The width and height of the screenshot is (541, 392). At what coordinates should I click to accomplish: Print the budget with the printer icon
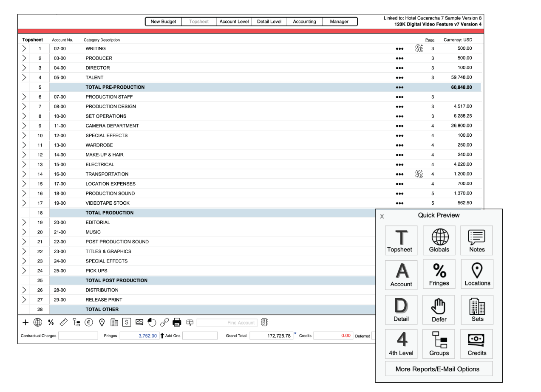[177, 322]
